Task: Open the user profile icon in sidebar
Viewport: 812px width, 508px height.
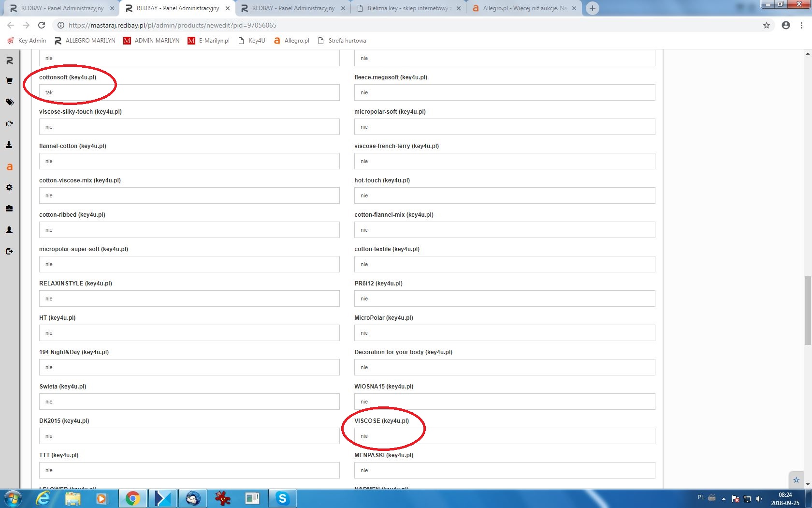Action: [x=9, y=230]
